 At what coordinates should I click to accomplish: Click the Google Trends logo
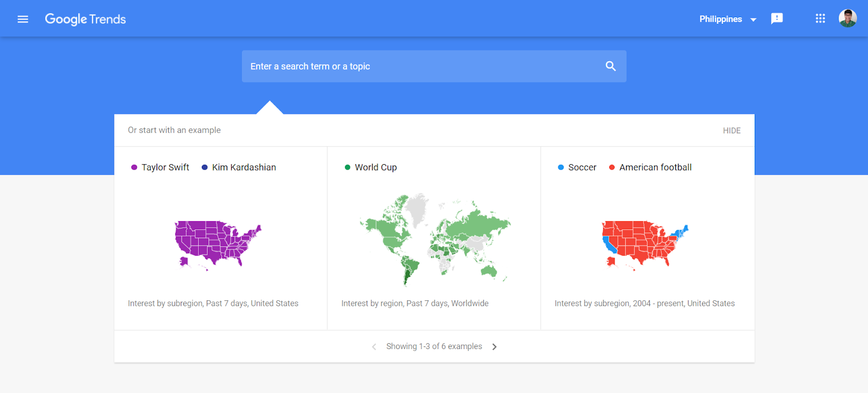click(85, 19)
